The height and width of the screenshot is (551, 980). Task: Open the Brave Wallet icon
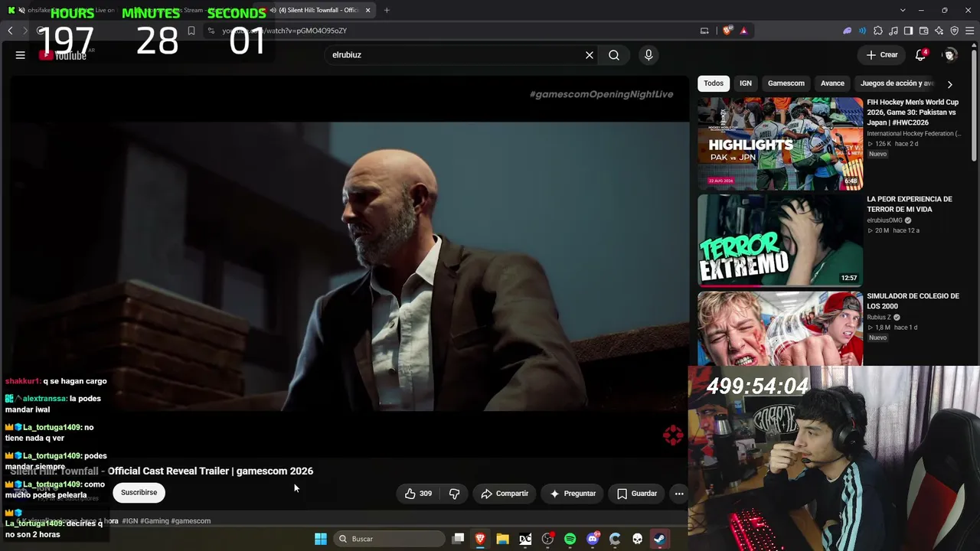[x=924, y=31]
